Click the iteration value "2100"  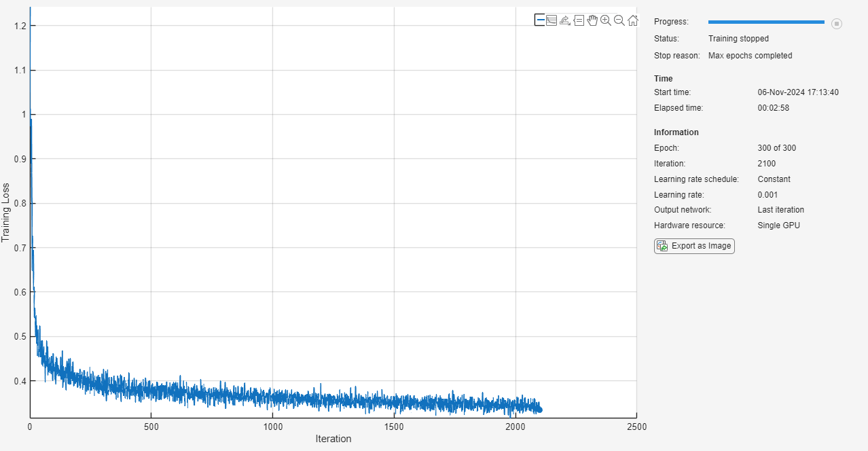point(767,164)
